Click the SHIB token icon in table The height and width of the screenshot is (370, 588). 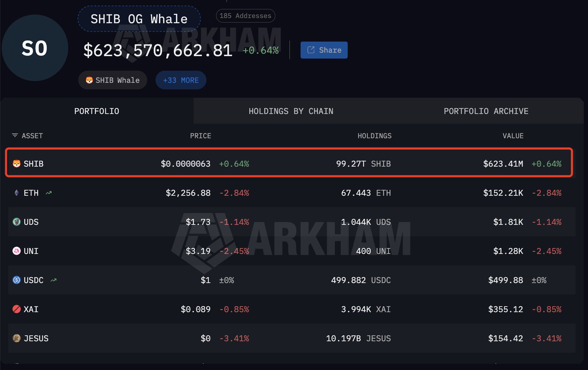click(16, 164)
